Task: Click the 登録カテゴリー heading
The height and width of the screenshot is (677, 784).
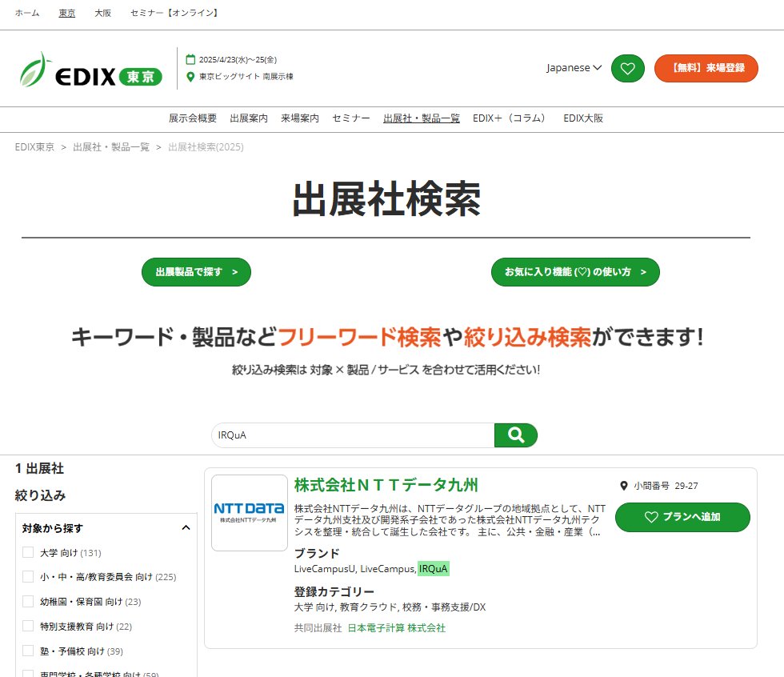Action: coord(334,591)
